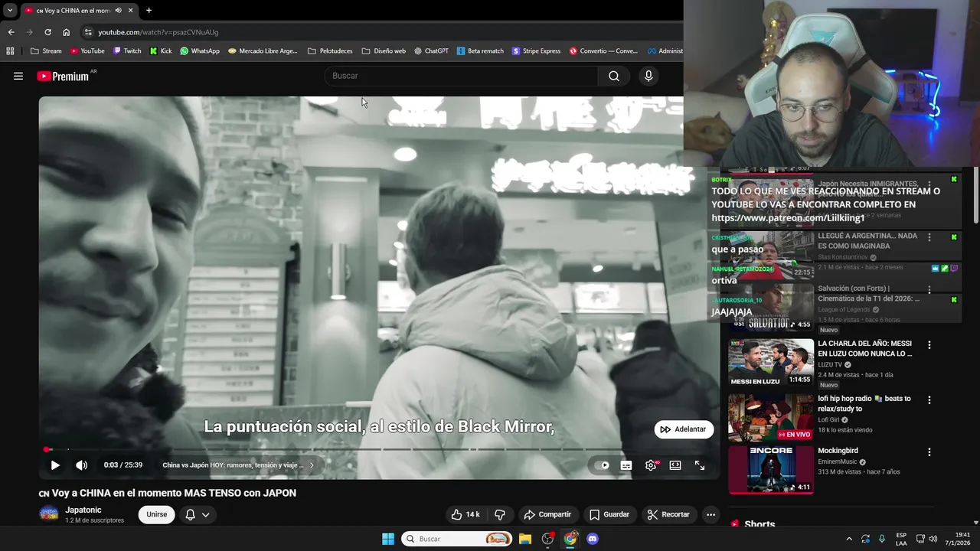Open Pelotudeces bookmark folder
The width and height of the screenshot is (980, 551).
330,51
